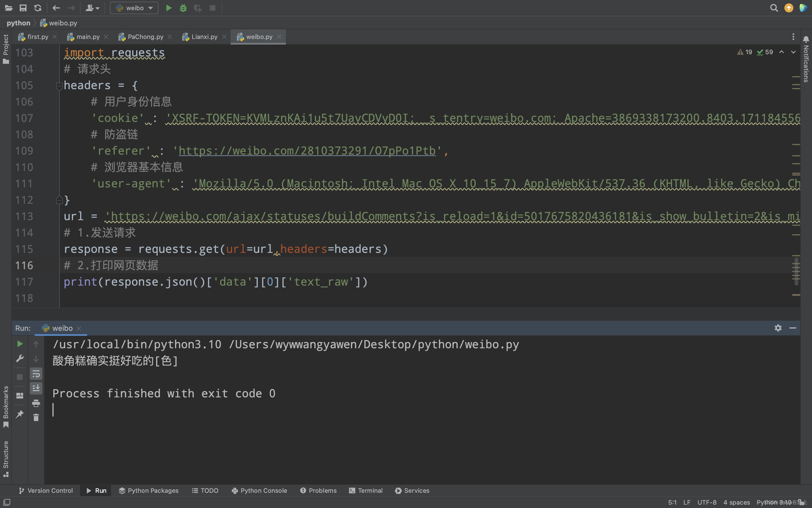Open the TODO tool window
This screenshot has width=812, height=508.
[205, 491]
